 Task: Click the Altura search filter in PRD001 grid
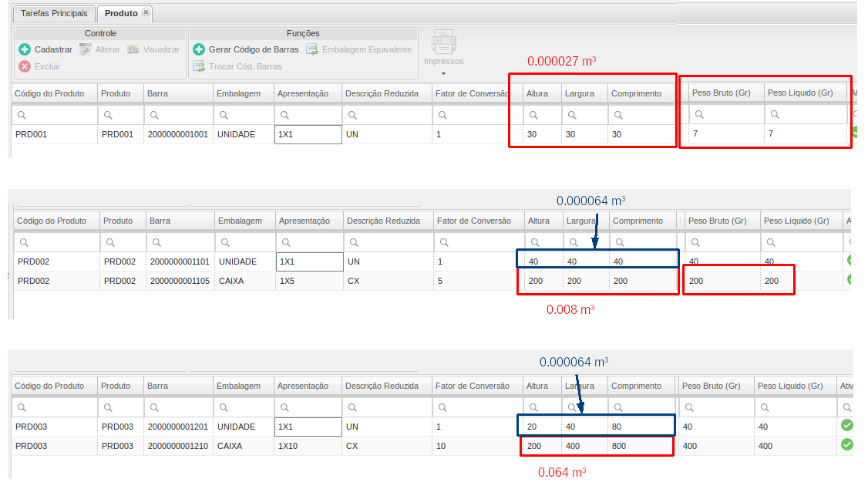pyautogui.click(x=542, y=115)
